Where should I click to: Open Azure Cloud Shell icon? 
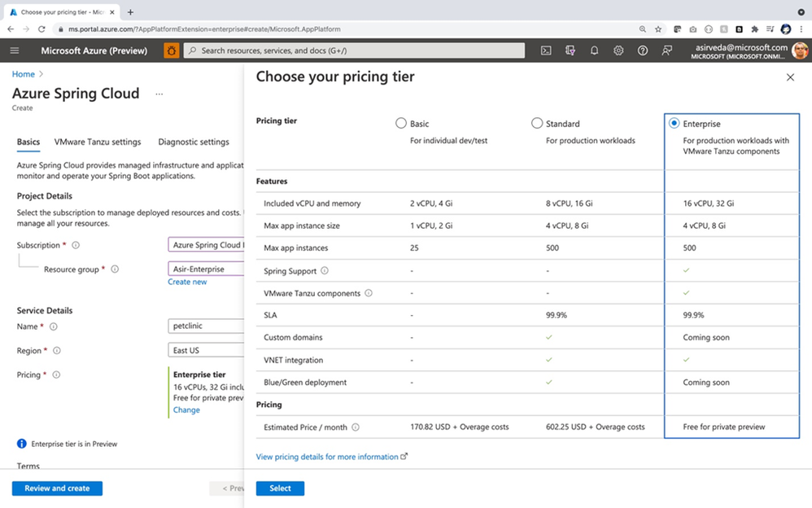pos(546,50)
